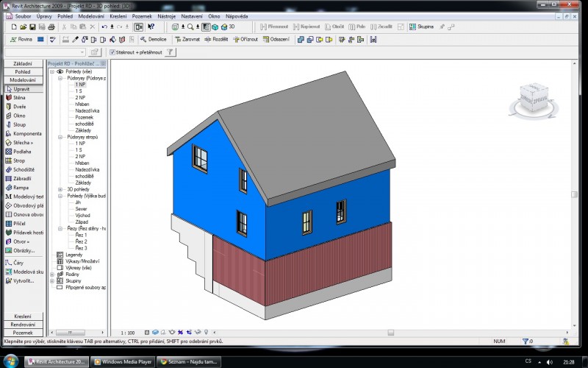Toggle the Stisknout + přetáhnout checkbox

point(112,52)
